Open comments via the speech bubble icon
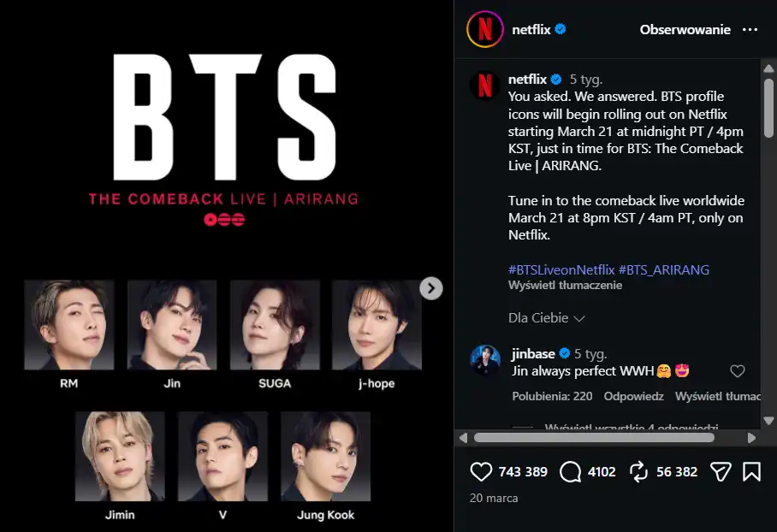Image resolution: width=777 pixels, height=532 pixels. point(570,471)
